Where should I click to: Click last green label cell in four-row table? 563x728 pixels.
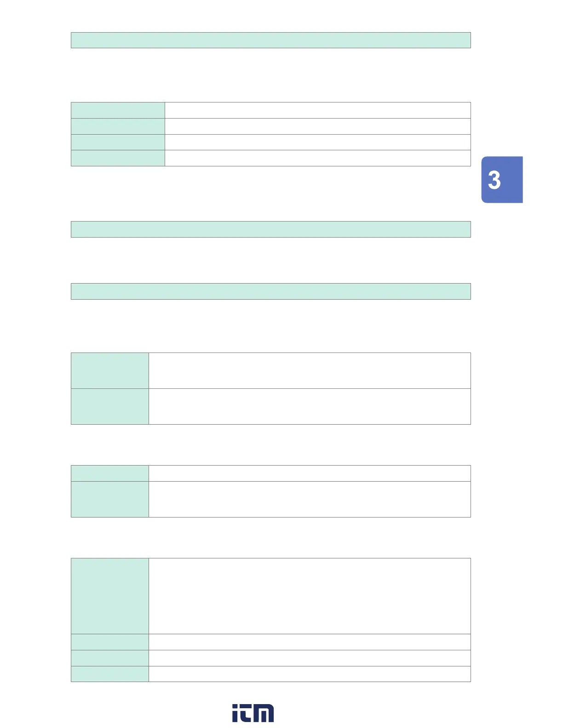[118, 158]
